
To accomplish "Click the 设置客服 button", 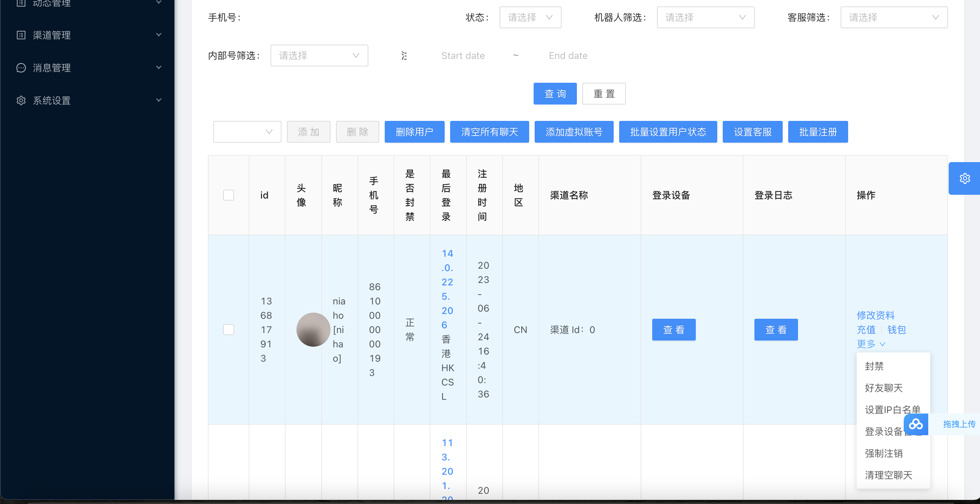I will point(752,132).
